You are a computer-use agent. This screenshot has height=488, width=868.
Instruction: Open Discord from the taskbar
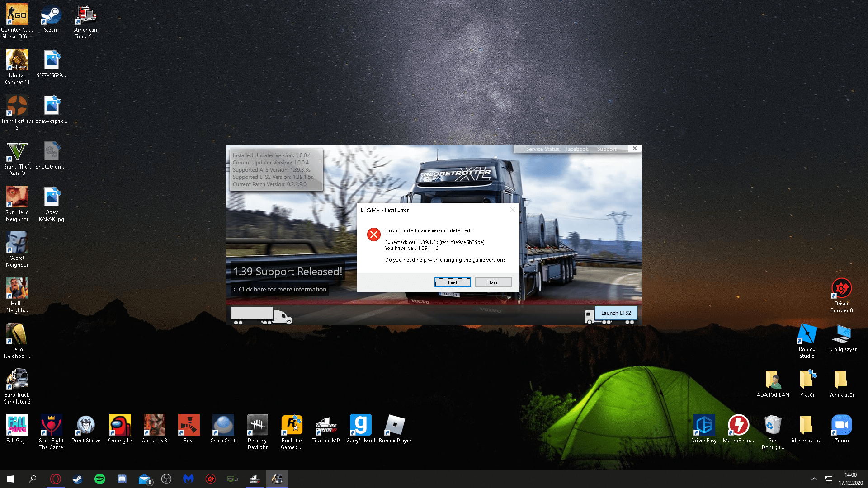tap(122, 479)
